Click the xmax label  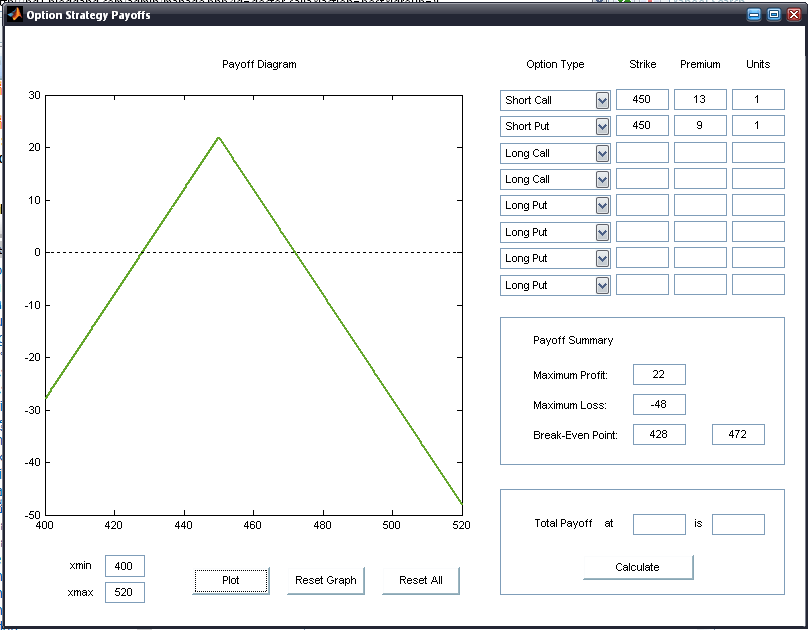[x=80, y=592]
